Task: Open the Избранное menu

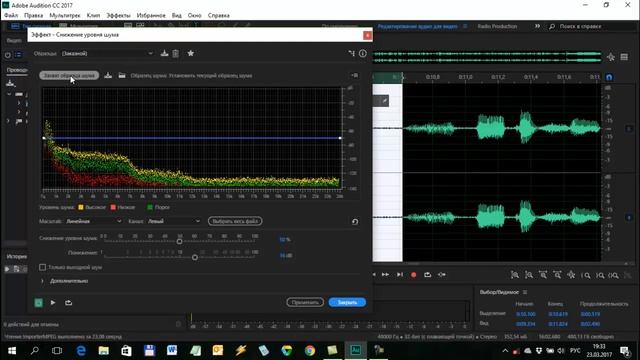Action: [x=151, y=16]
